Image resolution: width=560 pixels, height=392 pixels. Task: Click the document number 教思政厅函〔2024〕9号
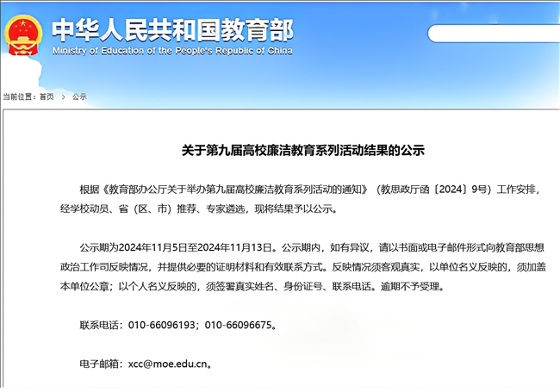(x=434, y=190)
